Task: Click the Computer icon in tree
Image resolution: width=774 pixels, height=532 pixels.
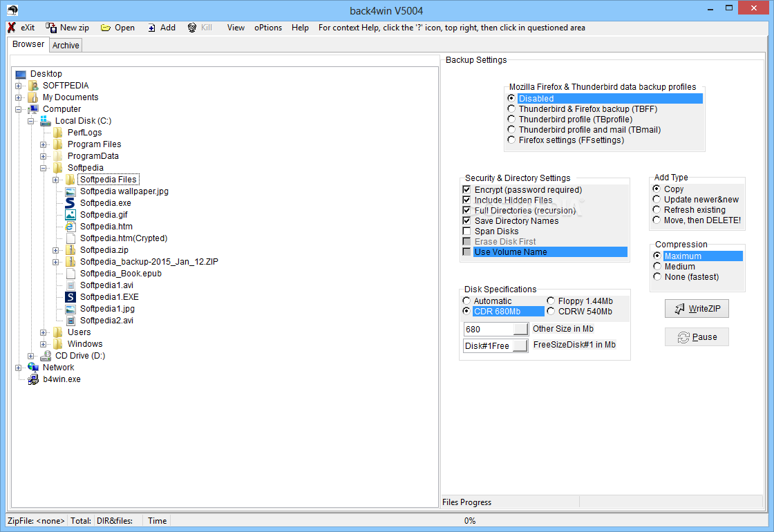Action: (33, 109)
